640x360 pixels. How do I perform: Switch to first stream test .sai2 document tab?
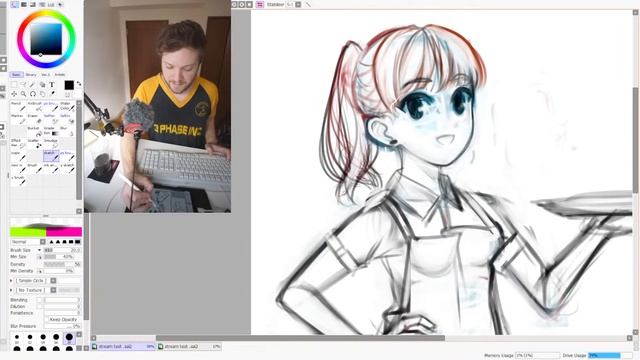pyautogui.click(x=124, y=347)
